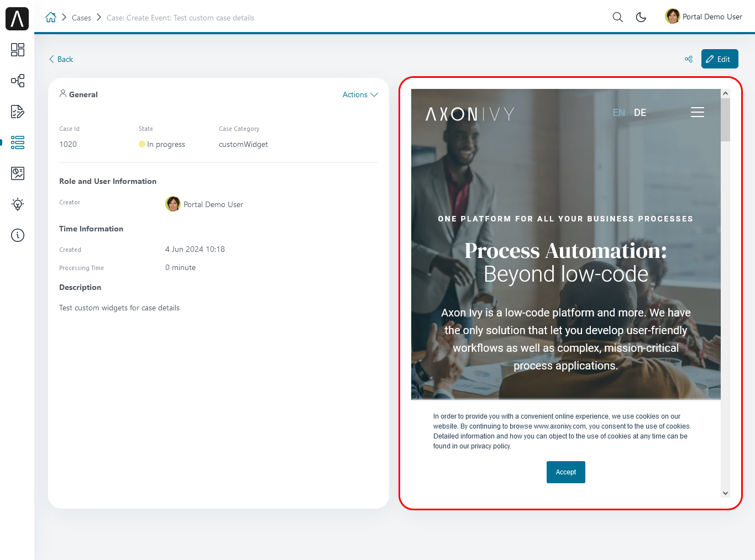This screenshot has width=755, height=560.
Task: Click Cases in the breadcrumb
Action: click(x=81, y=18)
